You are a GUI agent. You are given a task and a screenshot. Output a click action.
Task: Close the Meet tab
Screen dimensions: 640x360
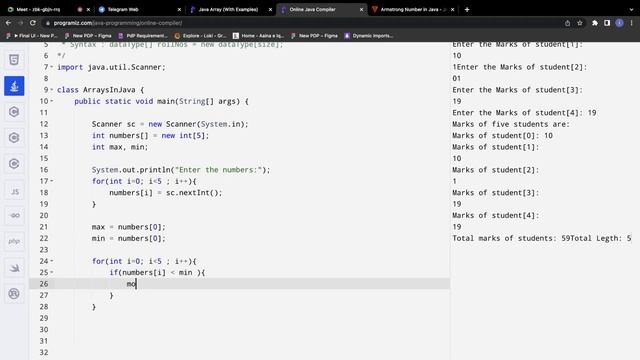[88, 9]
